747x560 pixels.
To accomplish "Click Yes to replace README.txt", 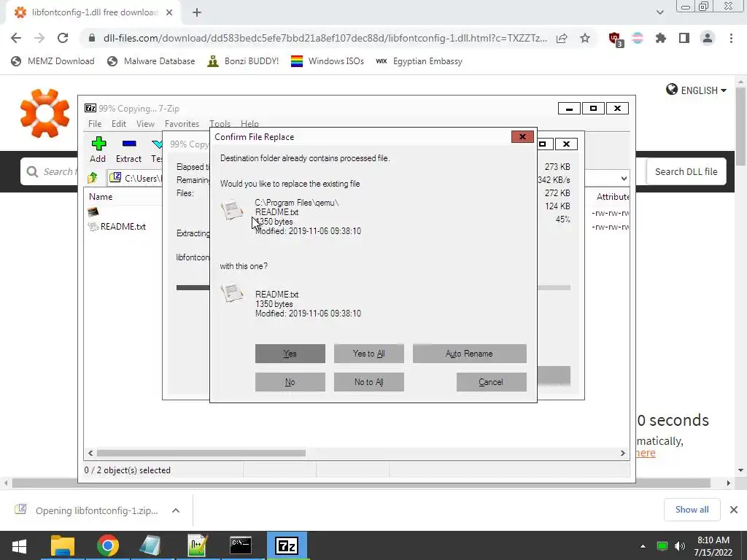I will tap(290, 354).
